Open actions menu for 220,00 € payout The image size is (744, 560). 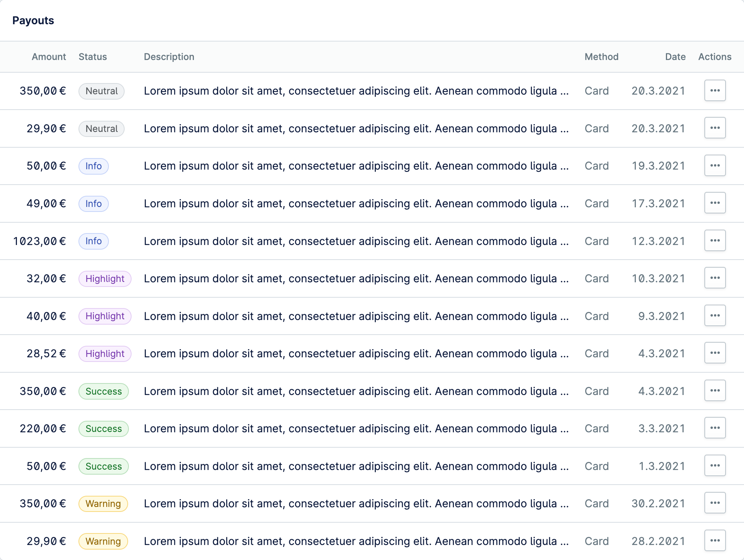715,428
